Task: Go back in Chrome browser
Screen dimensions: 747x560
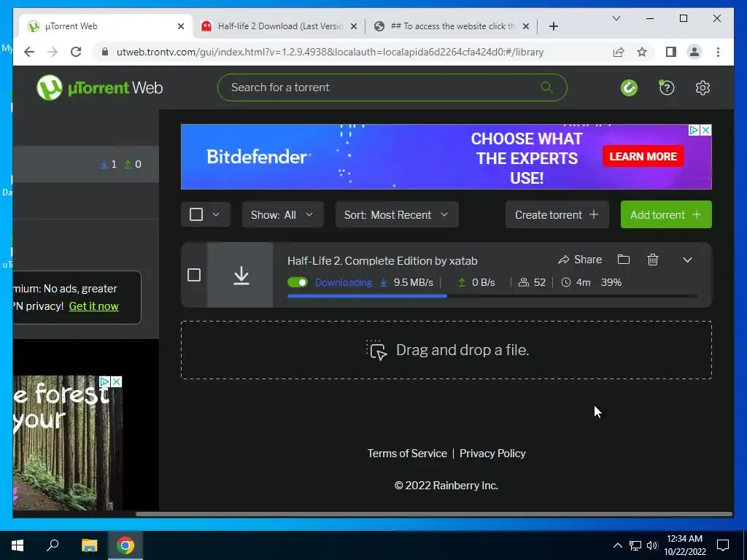Action: pos(29,52)
